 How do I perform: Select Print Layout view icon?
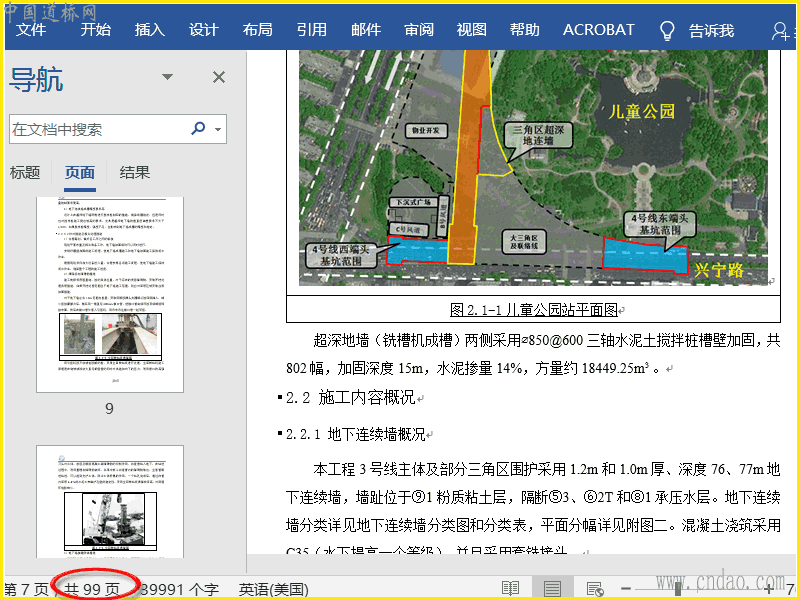click(552, 589)
